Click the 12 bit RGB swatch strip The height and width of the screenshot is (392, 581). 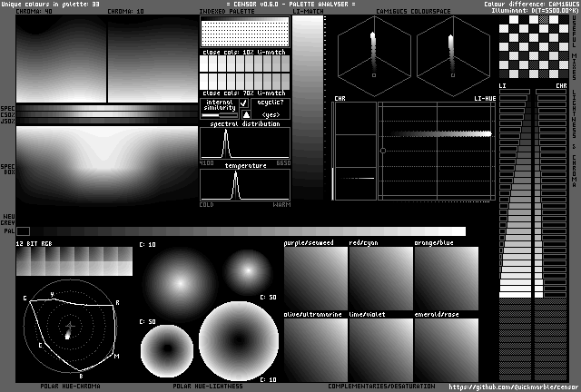(74, 262)
